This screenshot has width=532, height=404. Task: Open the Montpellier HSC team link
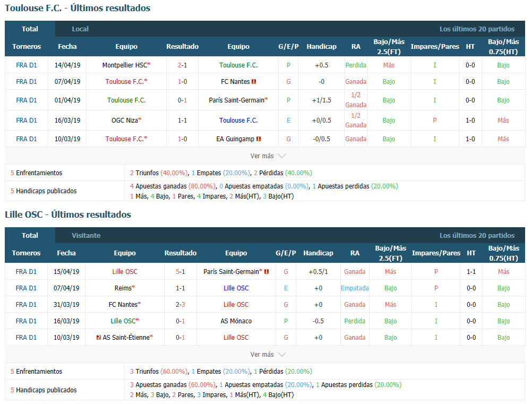125,65
